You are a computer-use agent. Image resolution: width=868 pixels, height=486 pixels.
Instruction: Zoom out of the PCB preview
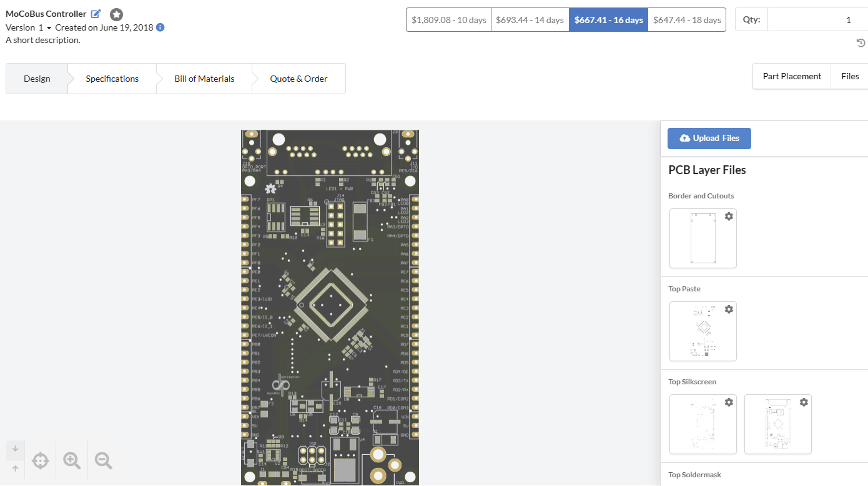pyautogui.click(x=102, y=460)
